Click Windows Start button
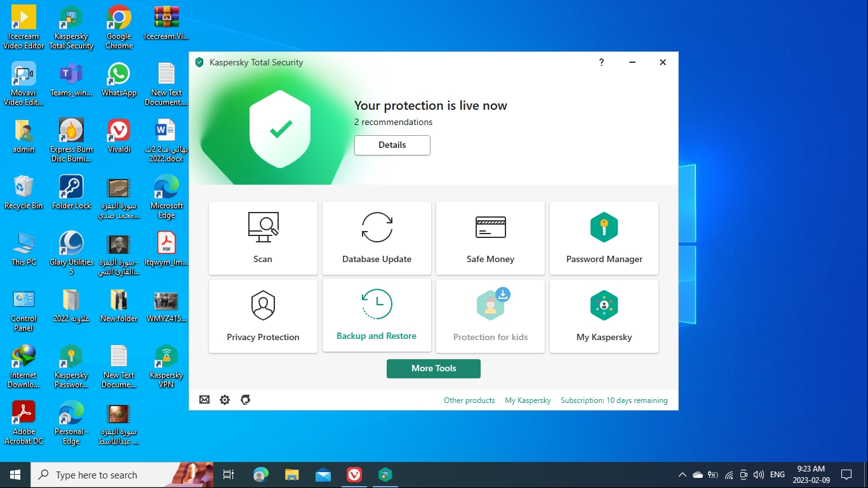This screenshot has height=488, width=868. [x=15, y=475]
